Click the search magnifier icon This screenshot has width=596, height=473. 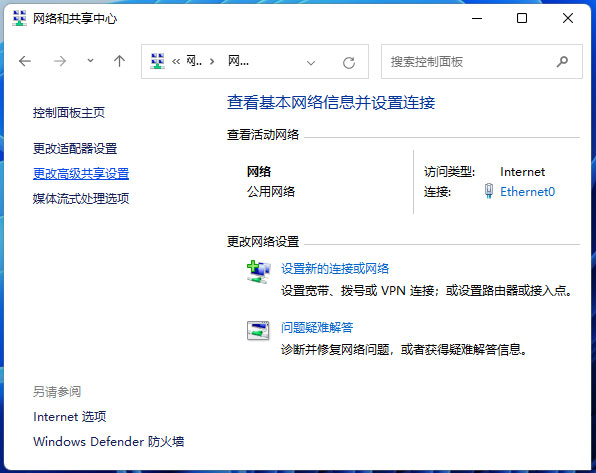(x=562, y=62)
